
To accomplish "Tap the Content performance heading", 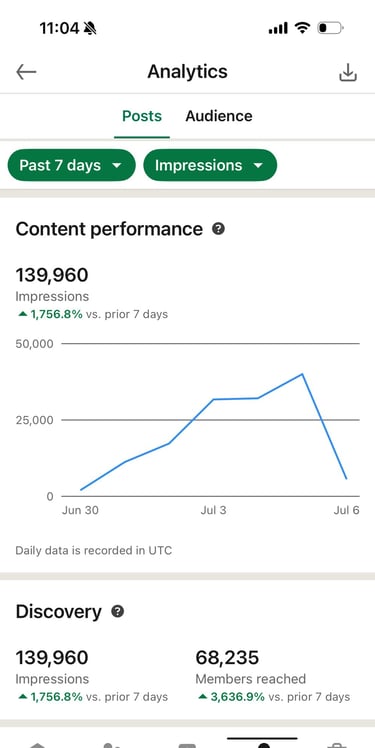I will (109, 229).
